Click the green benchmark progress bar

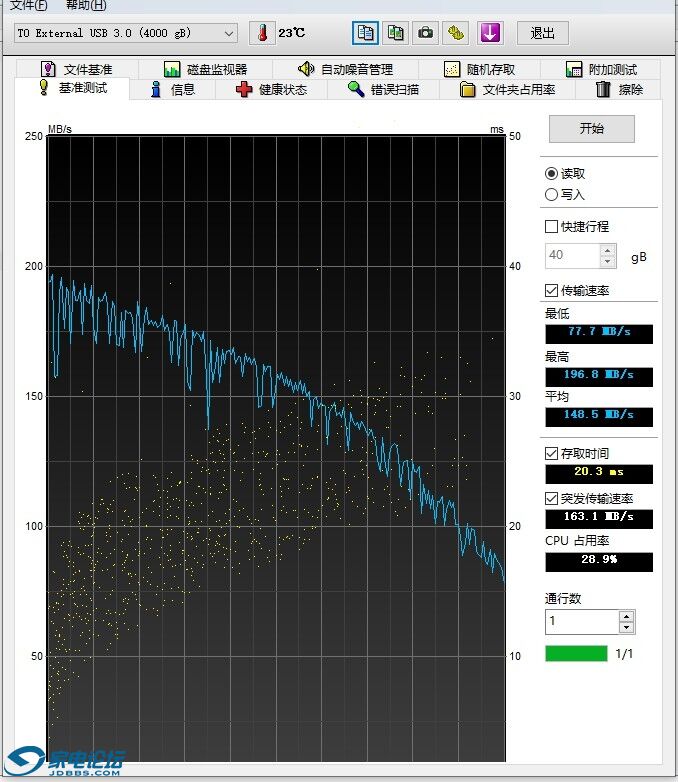[576, 653]
